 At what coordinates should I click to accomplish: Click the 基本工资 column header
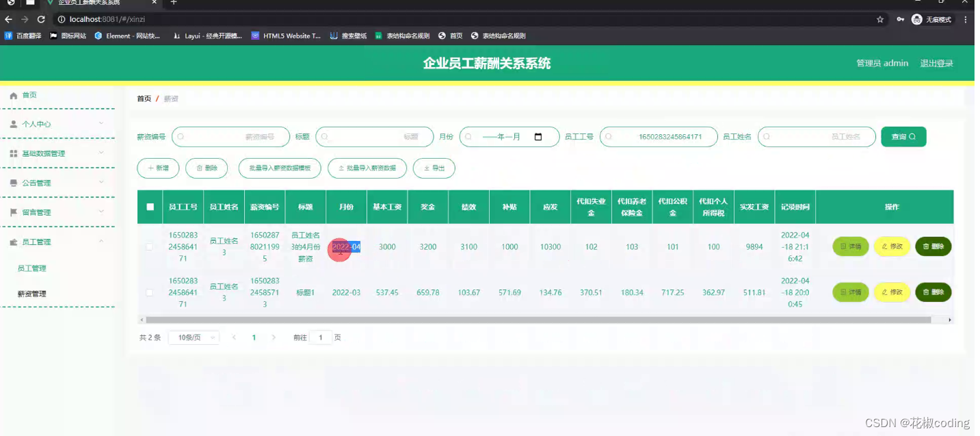point(387,207)
